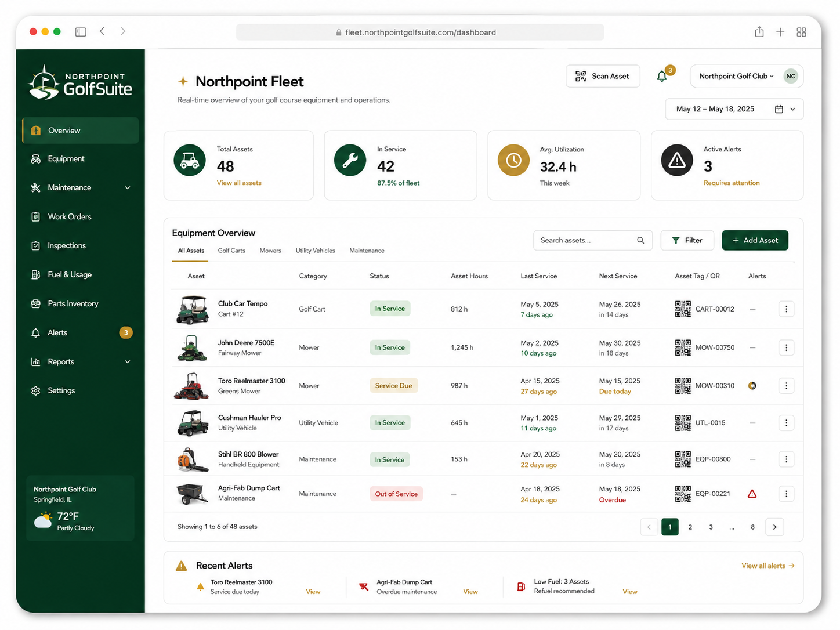840x630 pixels.
Task: Open row menu for Agri-Fab Dump Cart
Action: (786, 494)
